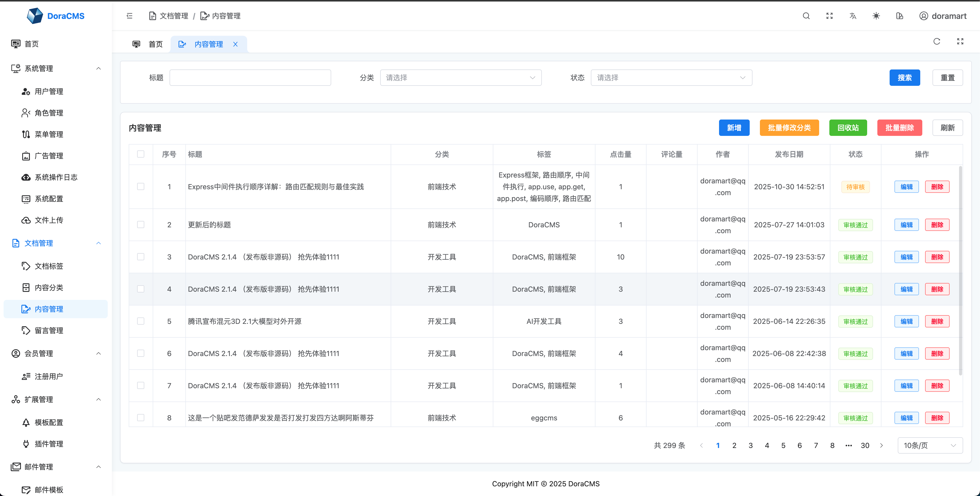
Task: Select all rows via header checkbox
Action: point(141,154)
